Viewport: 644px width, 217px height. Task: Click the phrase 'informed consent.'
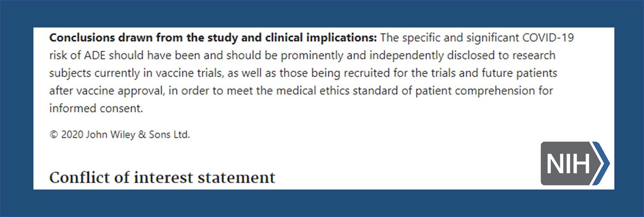pos(96,108)
